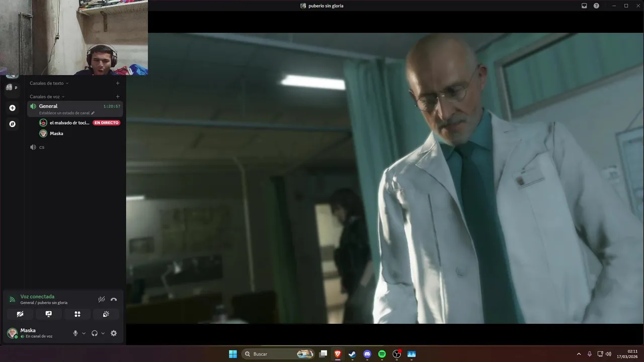Click the Maska avatar in user panel
Viewport: 644px width, 362px height.
[13, 333]
